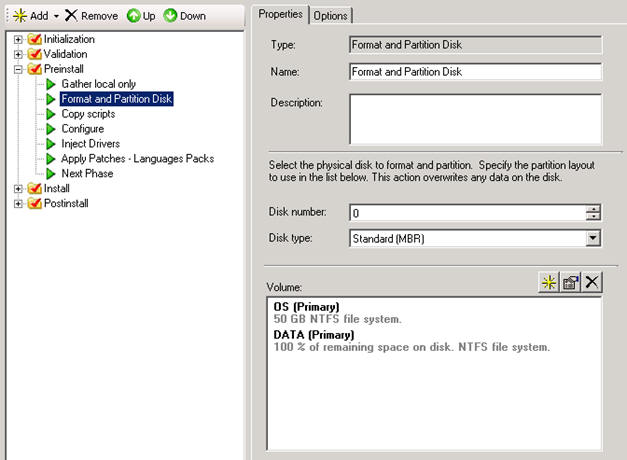Open the Disk type dropdown

593,238
